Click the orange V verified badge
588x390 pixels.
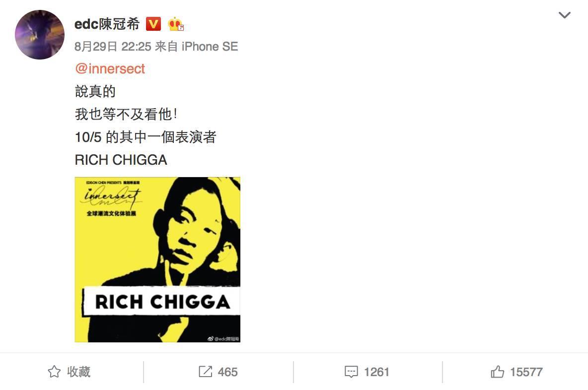[153, 24]
